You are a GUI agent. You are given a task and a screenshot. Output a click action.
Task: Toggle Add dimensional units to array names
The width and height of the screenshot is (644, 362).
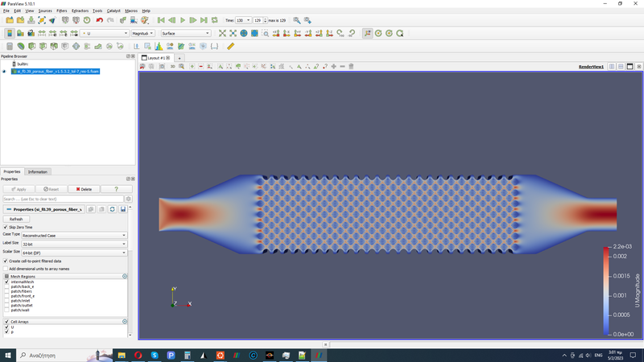click(x=6, y=268)
